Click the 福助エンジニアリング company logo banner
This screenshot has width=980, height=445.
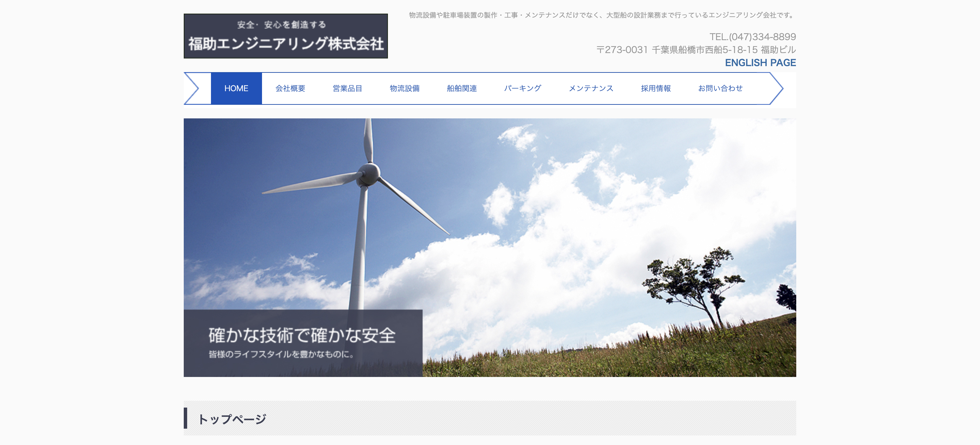(285, 36)
